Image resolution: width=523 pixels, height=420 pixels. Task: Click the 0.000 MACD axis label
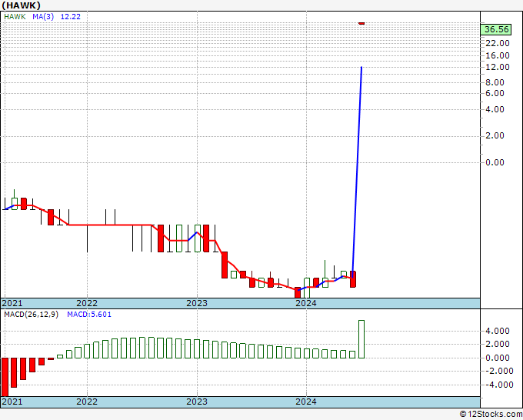(x=498, y=358)
